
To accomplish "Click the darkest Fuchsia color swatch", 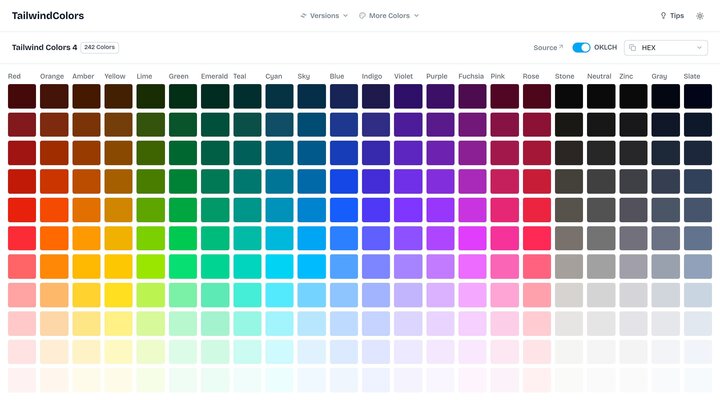I will 473,96.
